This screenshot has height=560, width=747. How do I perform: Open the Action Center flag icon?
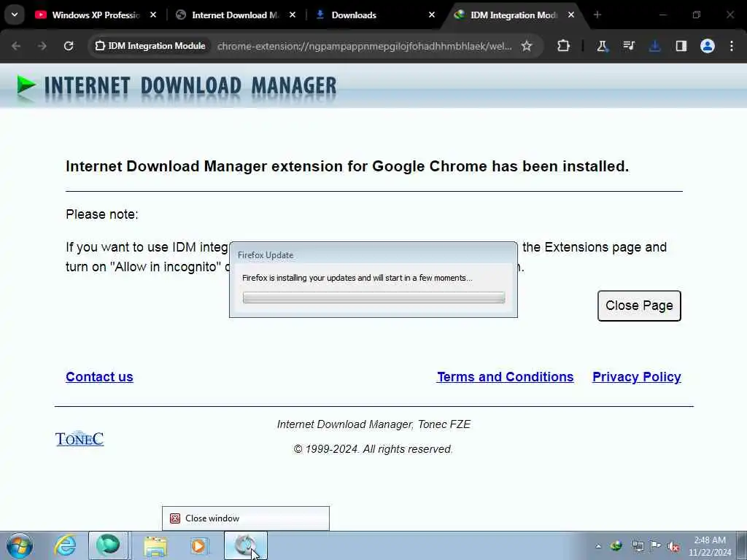(656, 545)
